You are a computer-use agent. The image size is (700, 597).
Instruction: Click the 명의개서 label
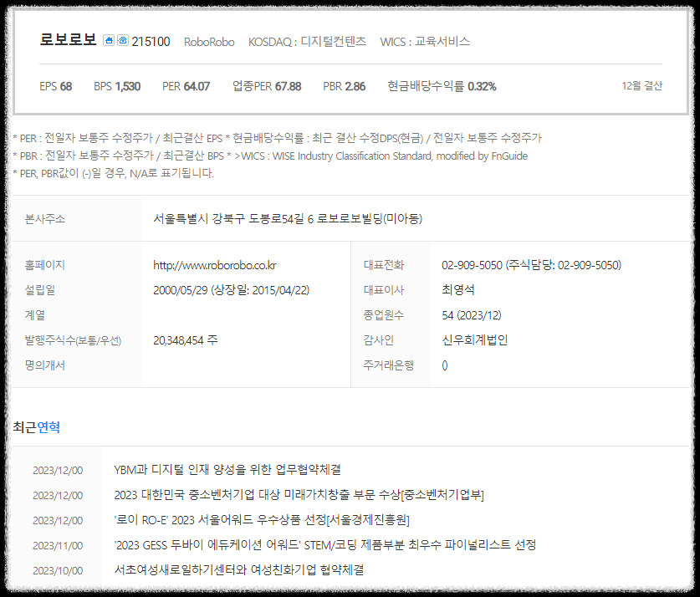(x=45, y=365)
